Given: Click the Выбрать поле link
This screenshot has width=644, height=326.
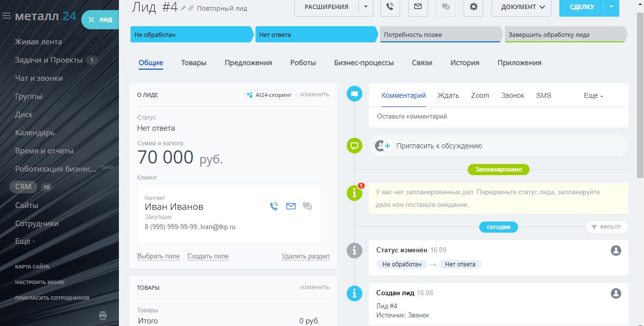Looking at the screenshot, I should [x=158, y=256].
